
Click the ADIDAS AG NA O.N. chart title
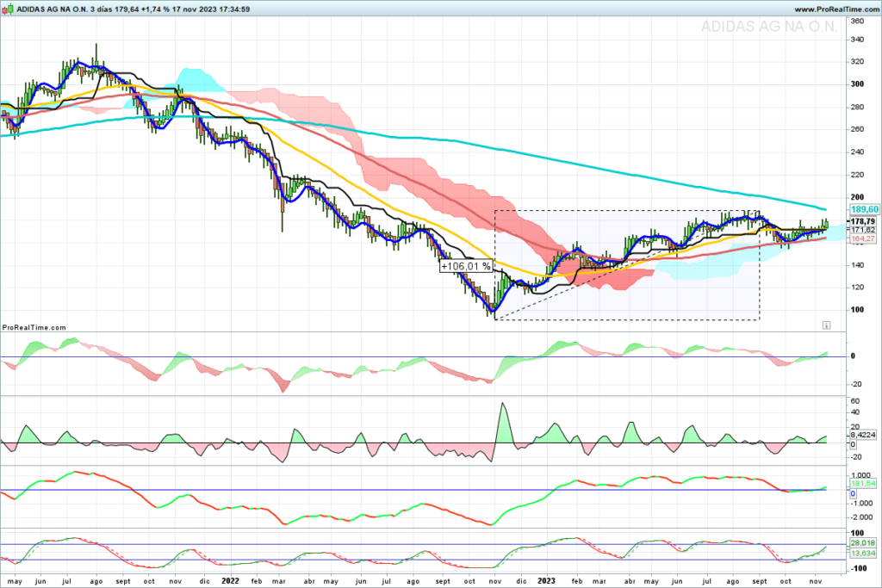click(x=53, y=9)
